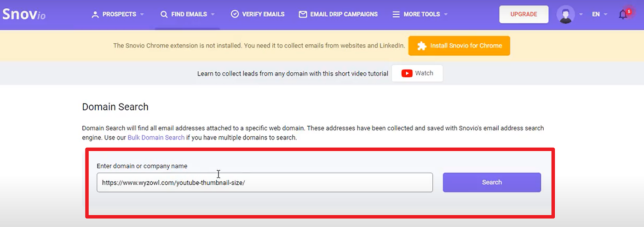Click the Snov.io logo
The height and width of the screenshot is (227, 644).
click(x=23, y=14)
